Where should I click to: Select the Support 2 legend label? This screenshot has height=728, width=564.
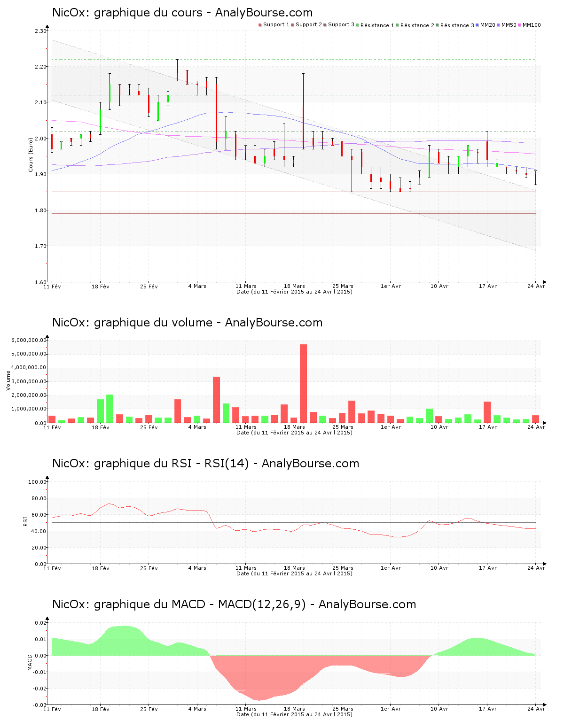click(309, 25)
